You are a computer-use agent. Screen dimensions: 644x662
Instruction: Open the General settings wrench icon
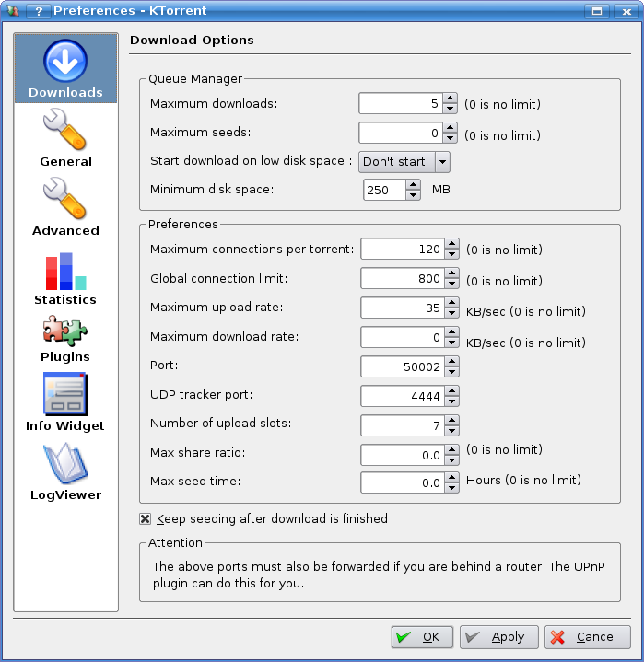(65, 131)
